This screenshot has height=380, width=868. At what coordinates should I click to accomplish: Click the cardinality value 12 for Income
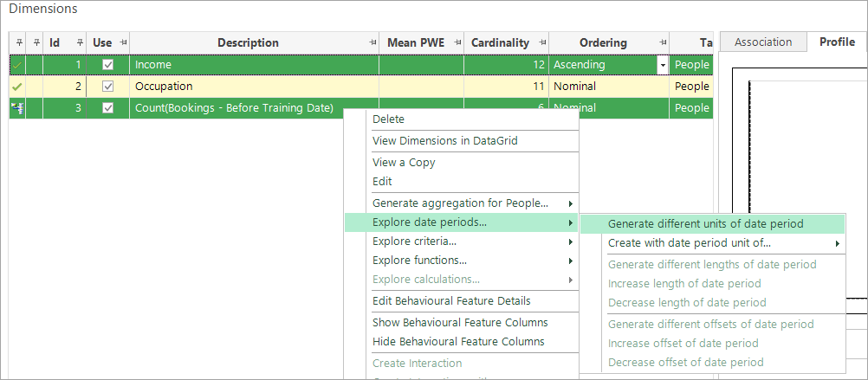coord(505,65)
